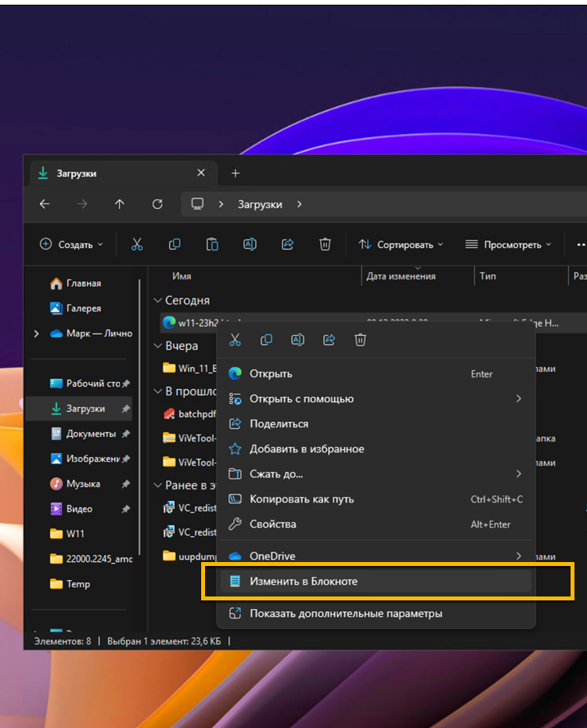
Task: Click the Back navigation arrow
Action: [45, 204]
